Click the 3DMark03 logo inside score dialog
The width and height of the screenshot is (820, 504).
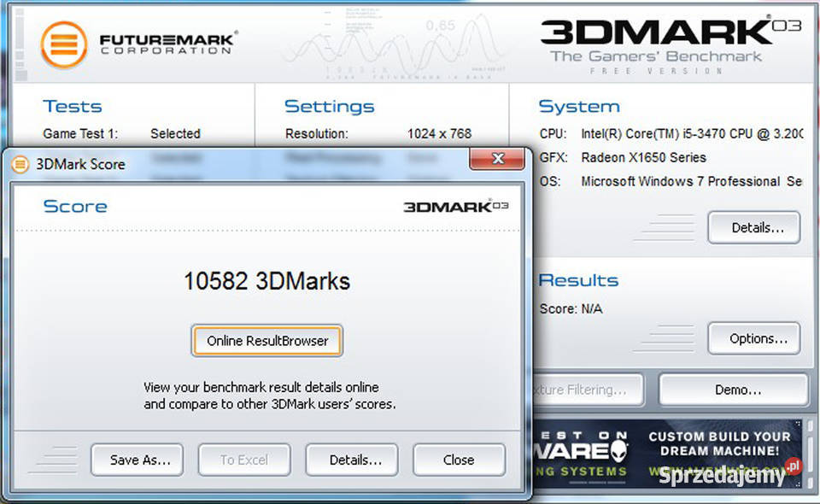455,207
